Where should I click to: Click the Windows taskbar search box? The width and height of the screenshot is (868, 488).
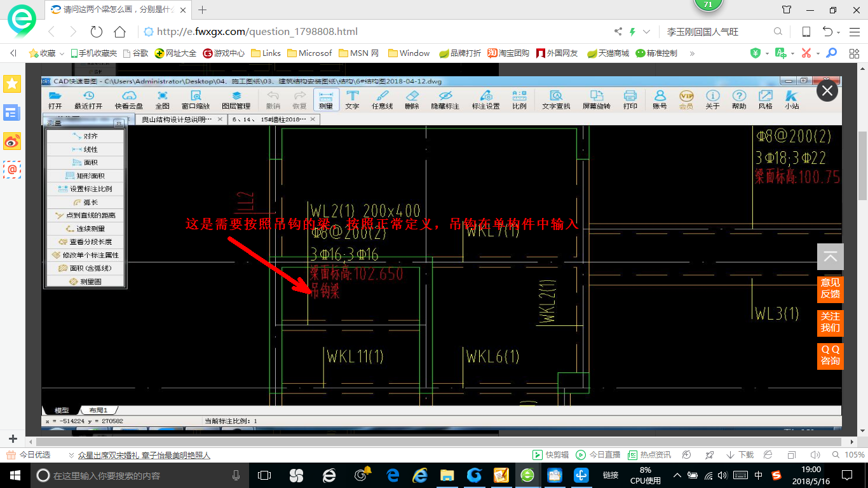pyautogui.click(x=139, y=475)
